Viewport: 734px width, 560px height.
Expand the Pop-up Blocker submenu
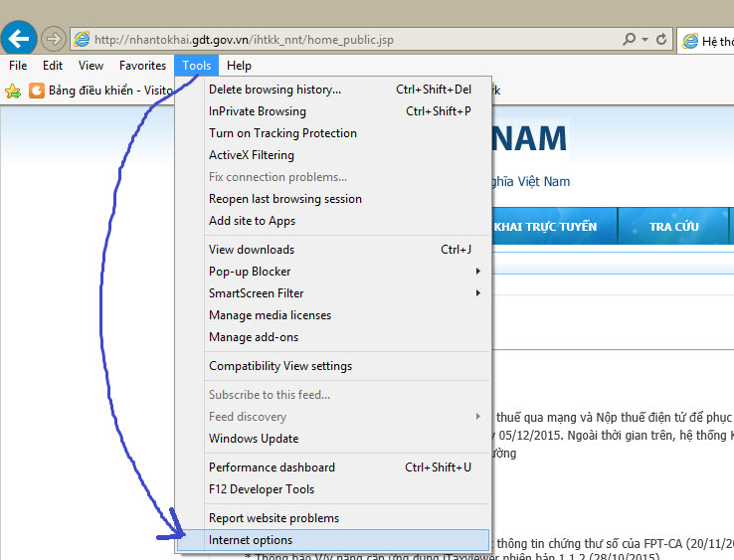pyautogui.click(x=477, y=272)
